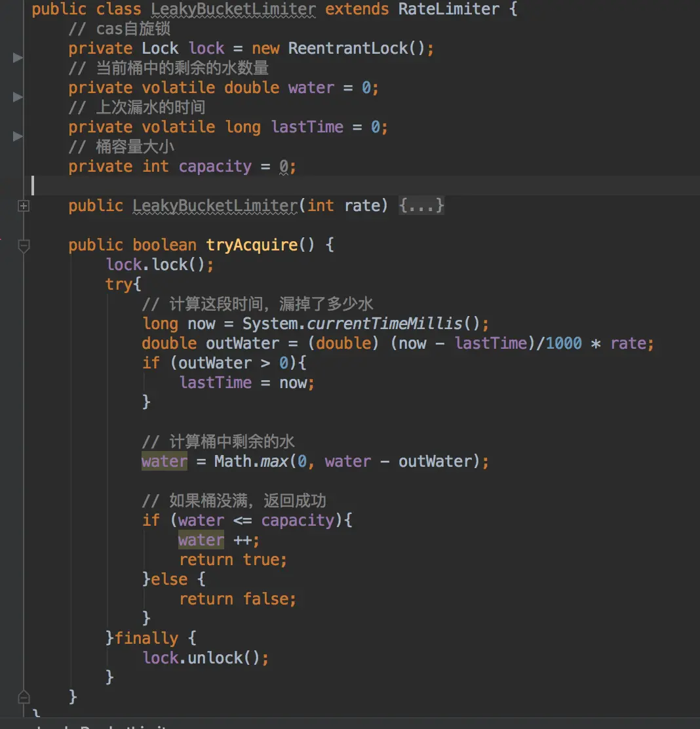Click the highlighted 'water' before '++'
700x729 pixels.
coord(201,540)
